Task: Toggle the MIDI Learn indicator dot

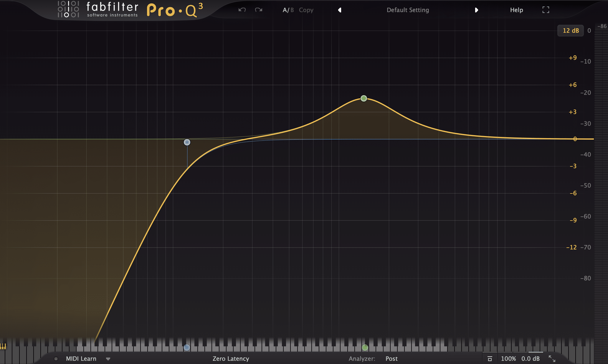Action: pyautogui.click(x=56, y=359)
